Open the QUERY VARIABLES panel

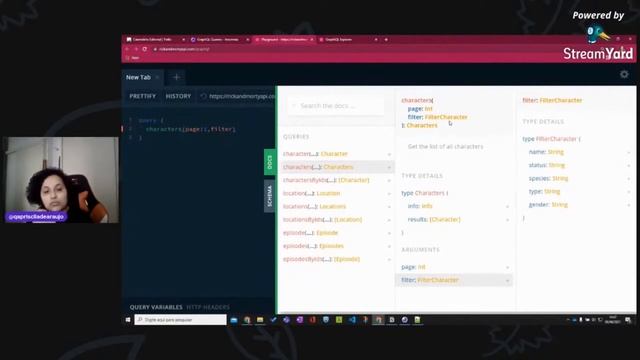156,307
